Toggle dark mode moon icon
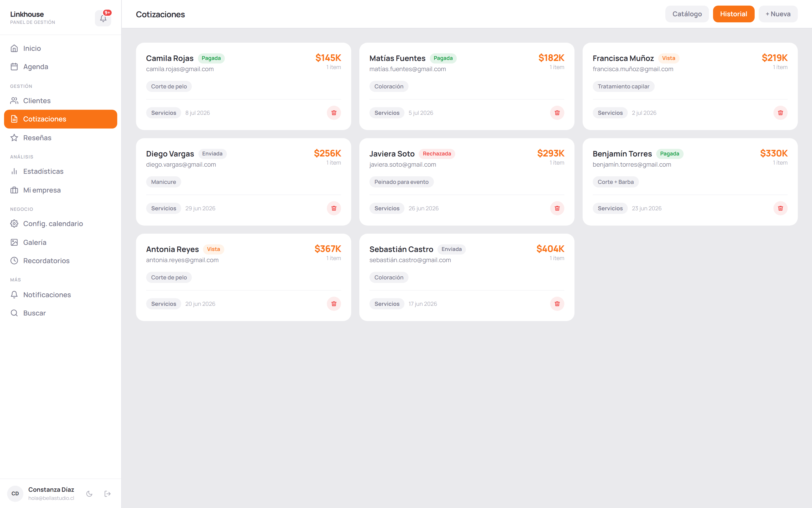The width and height of the screenshot is (812, 508). pos(89,494)
